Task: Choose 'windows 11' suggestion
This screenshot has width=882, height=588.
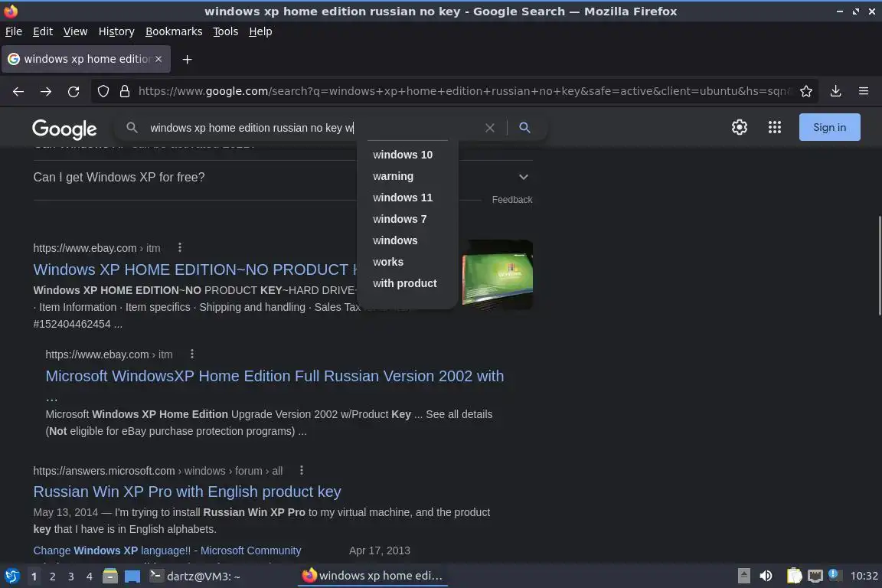Action: (403, 198)
